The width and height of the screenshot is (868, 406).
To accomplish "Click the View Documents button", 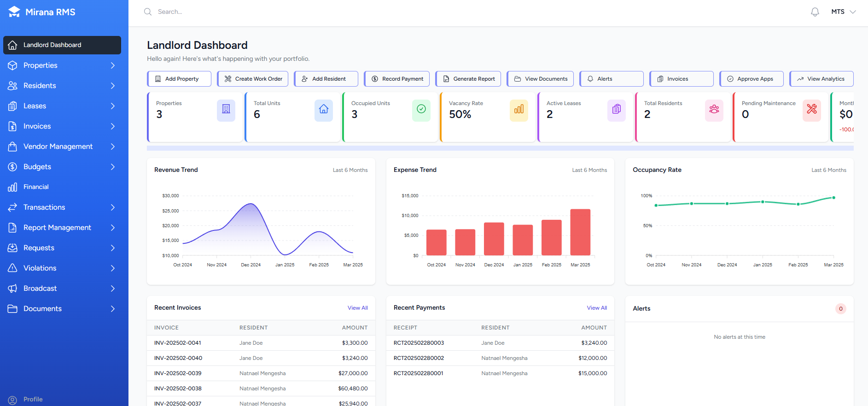I will coord(540,79).
